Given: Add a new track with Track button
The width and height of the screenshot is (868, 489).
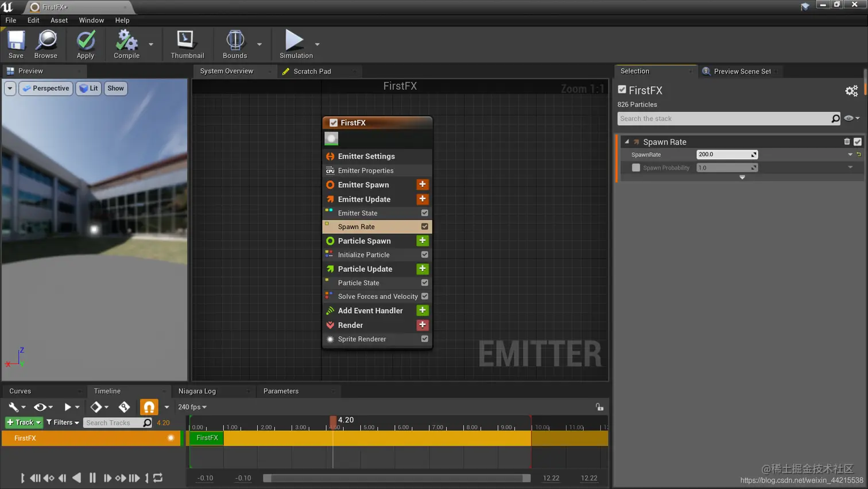Looking at the screenshot, I should point(24,422).
